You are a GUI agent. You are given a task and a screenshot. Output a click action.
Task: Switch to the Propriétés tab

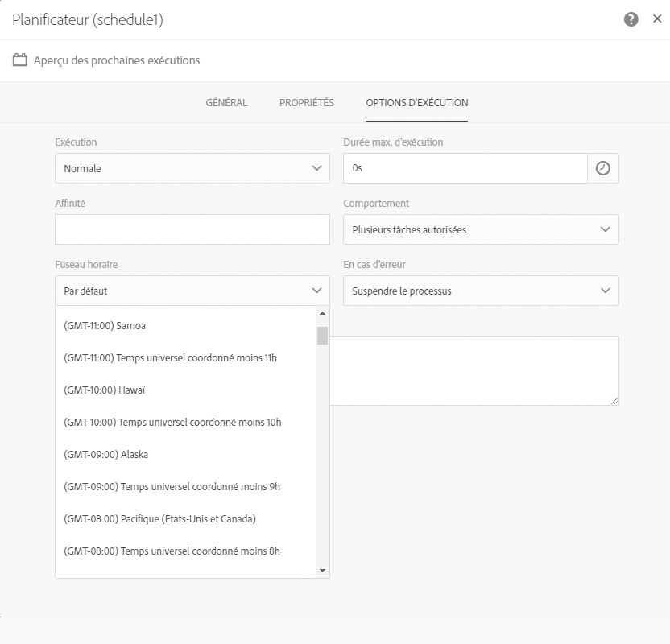pos(306,103)
